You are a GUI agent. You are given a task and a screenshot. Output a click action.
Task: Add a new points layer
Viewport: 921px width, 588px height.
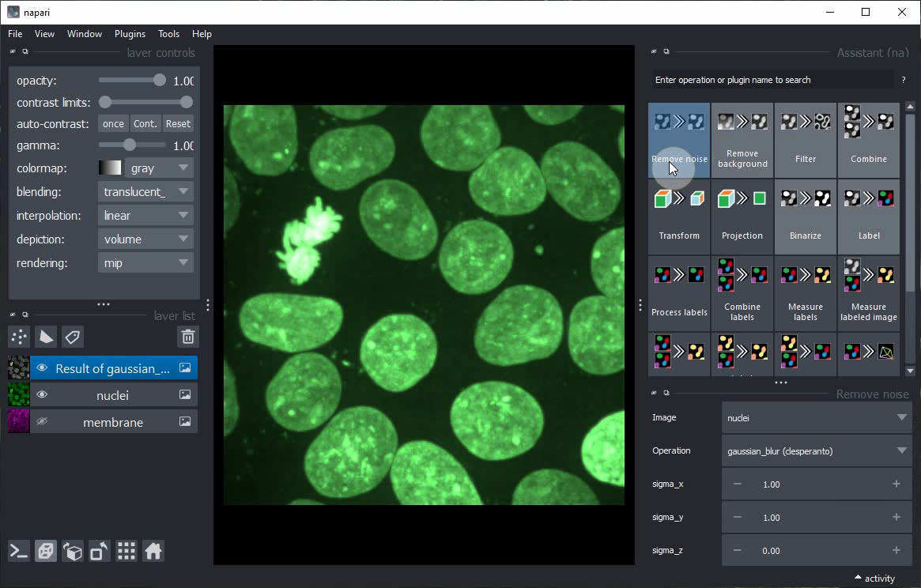19,337
